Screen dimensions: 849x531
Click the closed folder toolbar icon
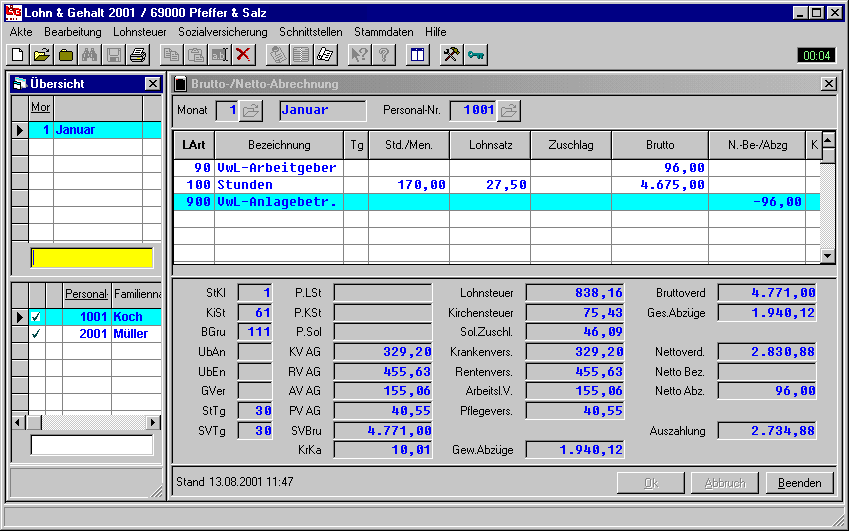tap(66, 55)
